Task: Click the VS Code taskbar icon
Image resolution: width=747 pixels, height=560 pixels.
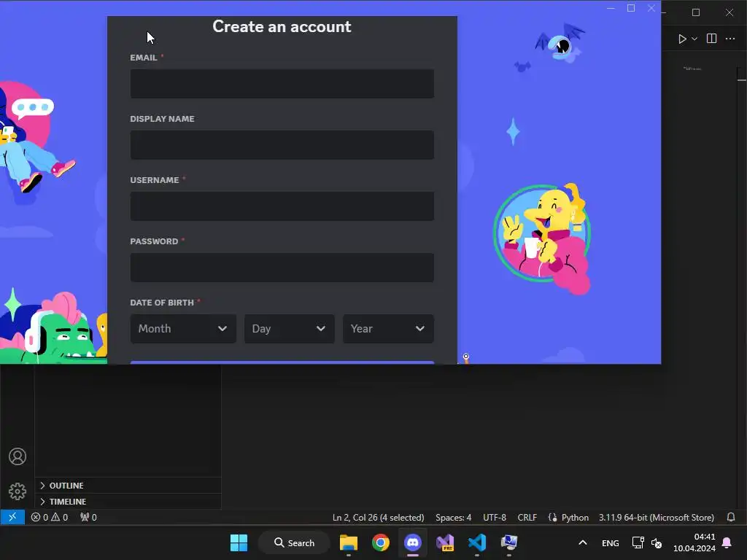Action: click(x=477, y=542)
